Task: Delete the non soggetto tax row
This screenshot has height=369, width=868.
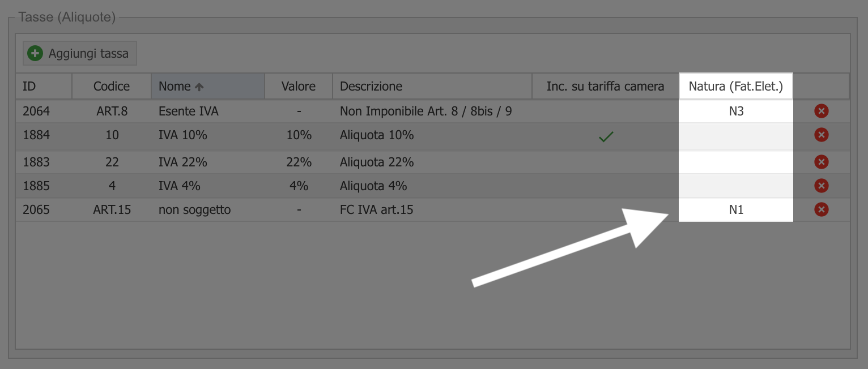Action: (x=821, y=209)
